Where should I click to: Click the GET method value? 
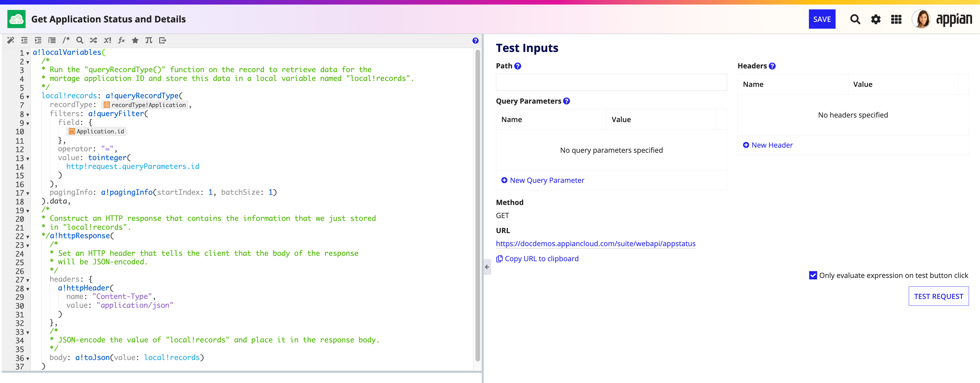(x=502, y=216)
